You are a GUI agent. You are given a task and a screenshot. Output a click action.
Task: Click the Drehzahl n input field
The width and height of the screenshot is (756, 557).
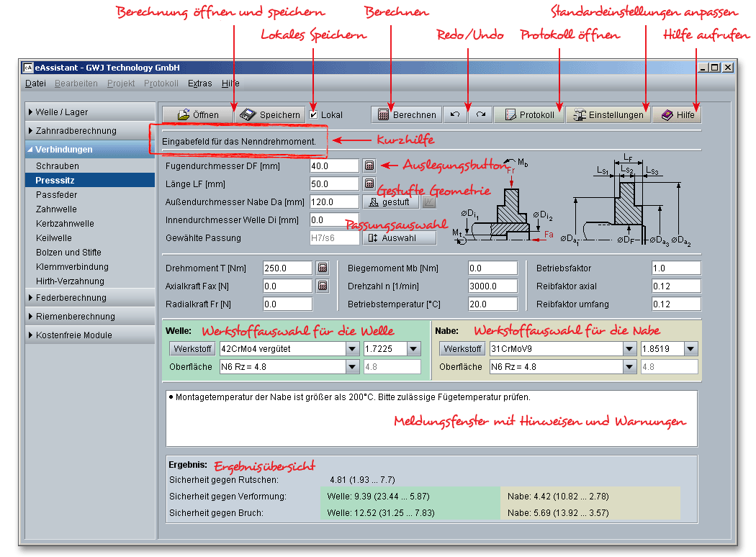[x=492, y=286]
